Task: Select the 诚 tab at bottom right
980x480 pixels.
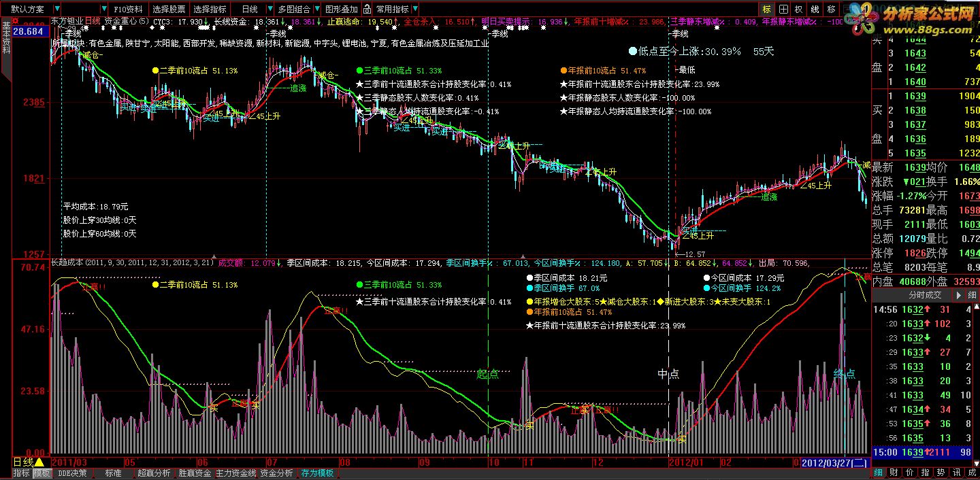Action: [972, 473]
